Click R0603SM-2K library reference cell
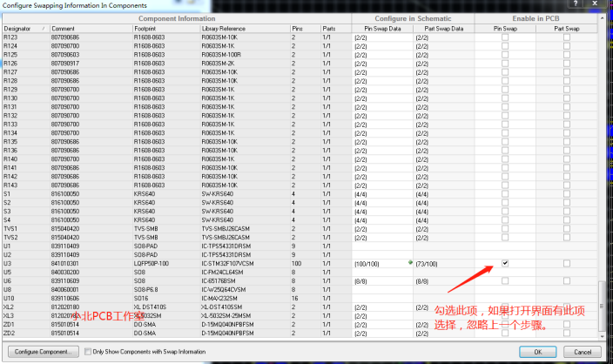Screen dimensions: 613x364 click(246, 64)
